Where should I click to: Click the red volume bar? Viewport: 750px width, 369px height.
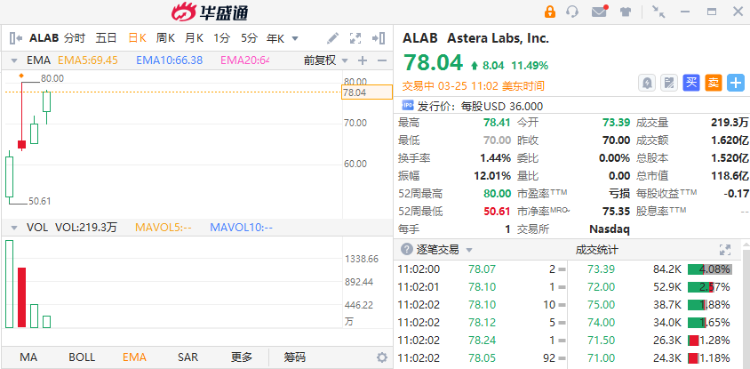pos(22,298)
